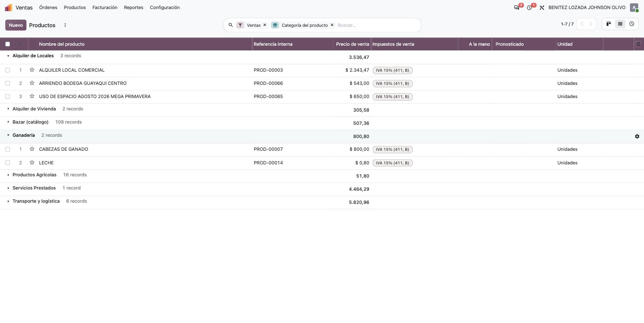Go to next page of records

(591, 24)
